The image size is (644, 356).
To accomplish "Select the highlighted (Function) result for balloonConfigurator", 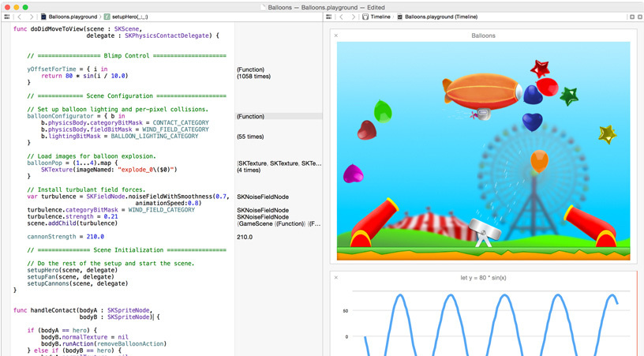I will pos(250,117).
